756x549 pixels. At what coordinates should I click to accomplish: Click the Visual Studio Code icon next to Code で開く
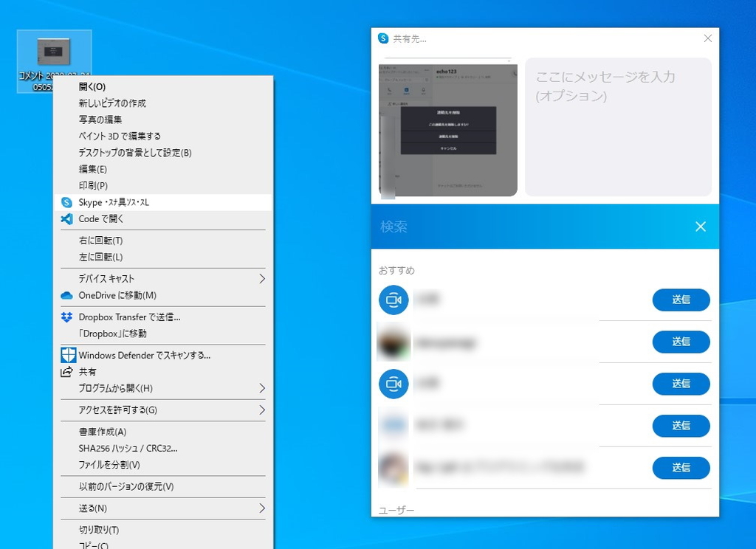tap(67, 219)
